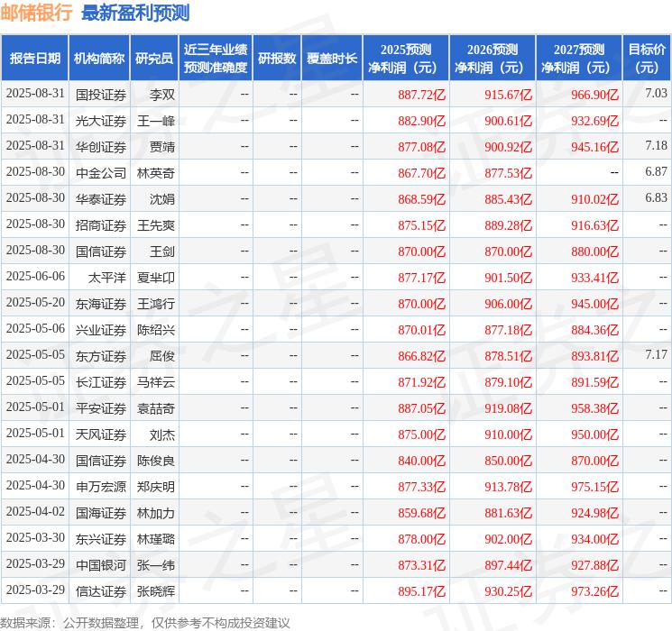
Task: Click analyst name 郑庆明
Action: (x=156, y=487)
